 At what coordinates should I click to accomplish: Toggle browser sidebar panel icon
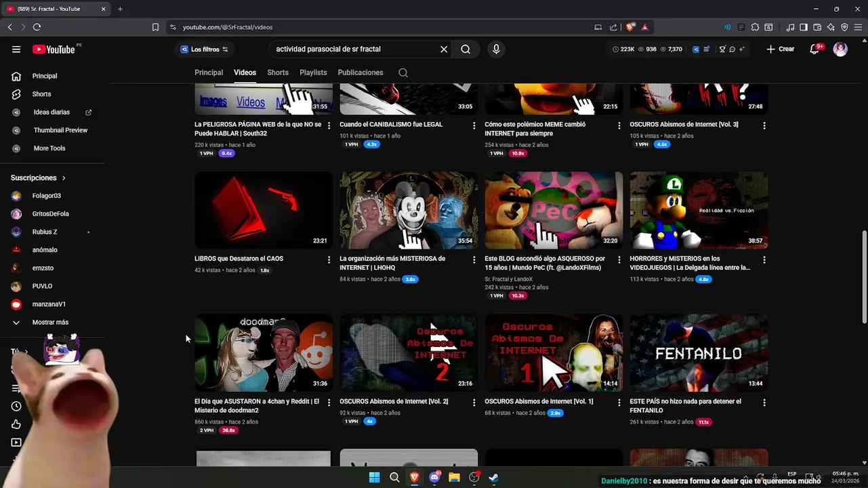pos(804,27)
